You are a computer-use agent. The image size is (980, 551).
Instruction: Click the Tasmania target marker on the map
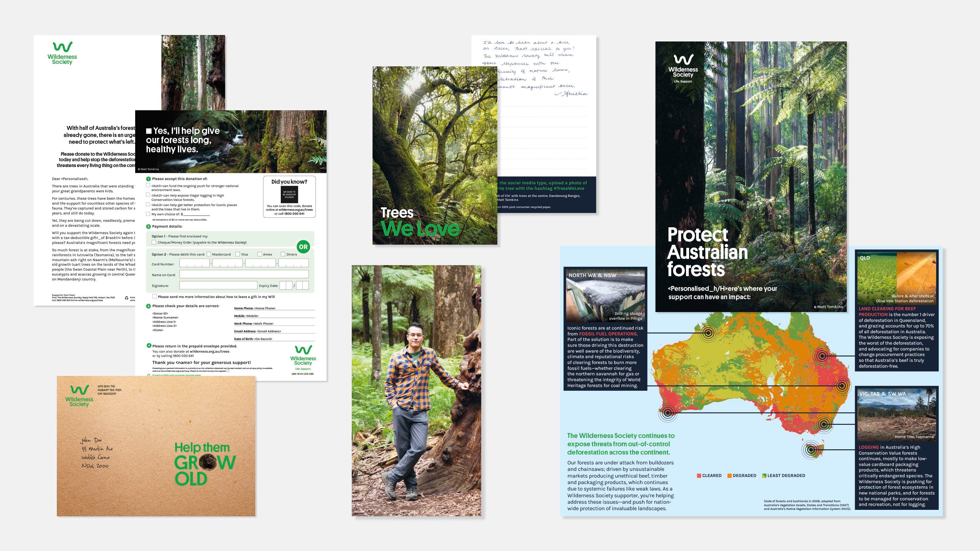[x=811, y=449]
